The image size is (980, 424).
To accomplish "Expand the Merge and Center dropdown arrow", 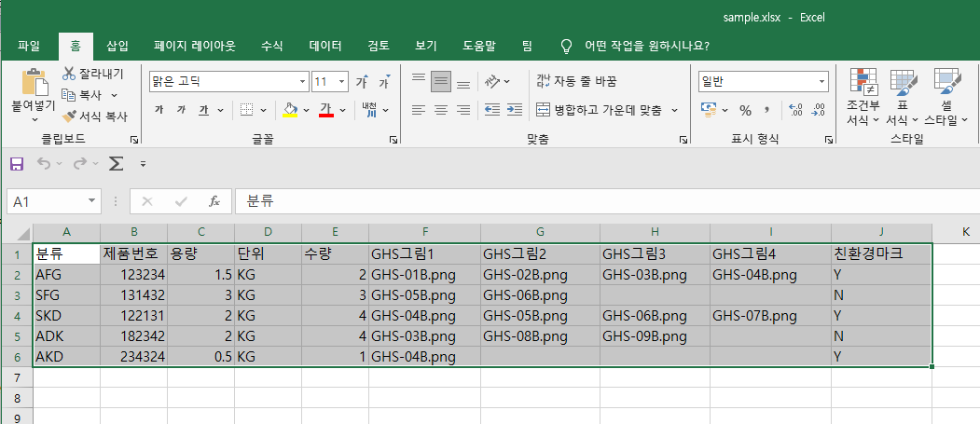I will point(674,111).
